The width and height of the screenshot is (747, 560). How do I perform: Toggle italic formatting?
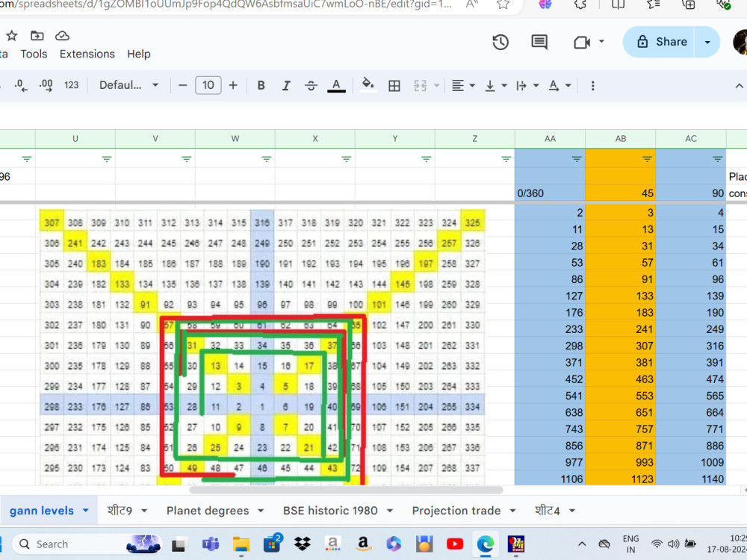[x=286, y=86]
